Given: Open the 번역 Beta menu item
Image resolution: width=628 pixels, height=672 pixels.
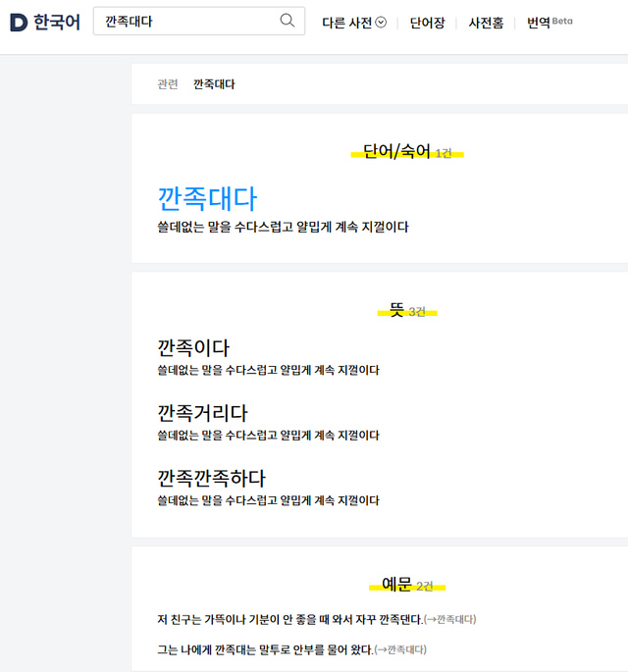Looking at the screenshot, I should [x=549, y=22].
